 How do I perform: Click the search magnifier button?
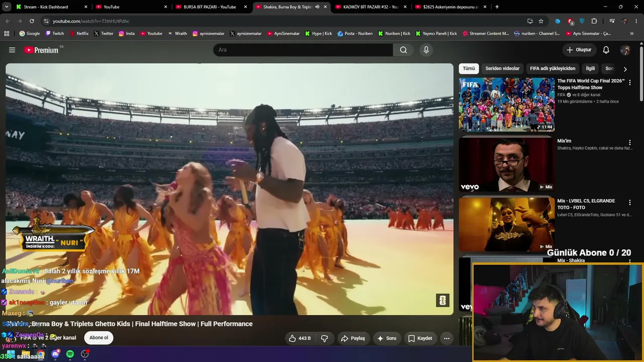(404, 50)
